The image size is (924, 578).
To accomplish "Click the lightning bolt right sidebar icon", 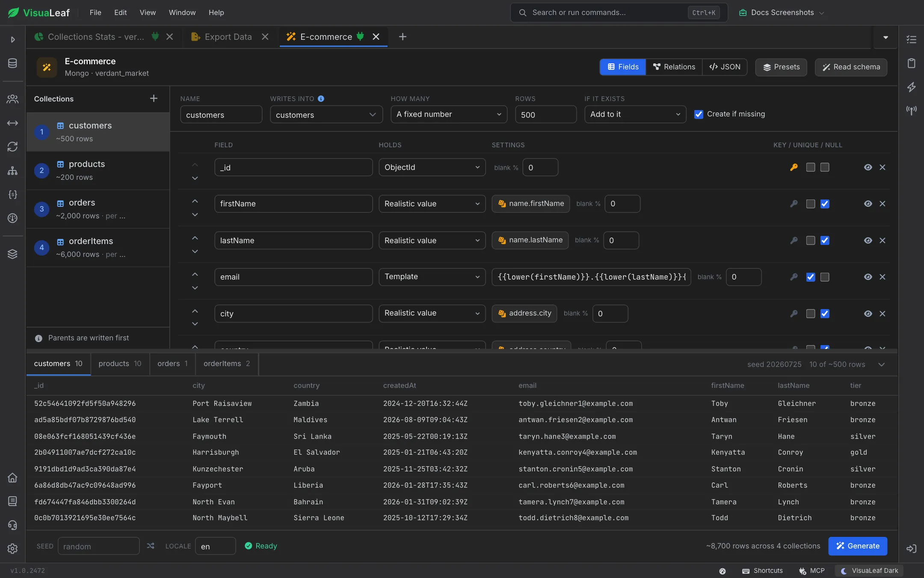I will (912, 87).
